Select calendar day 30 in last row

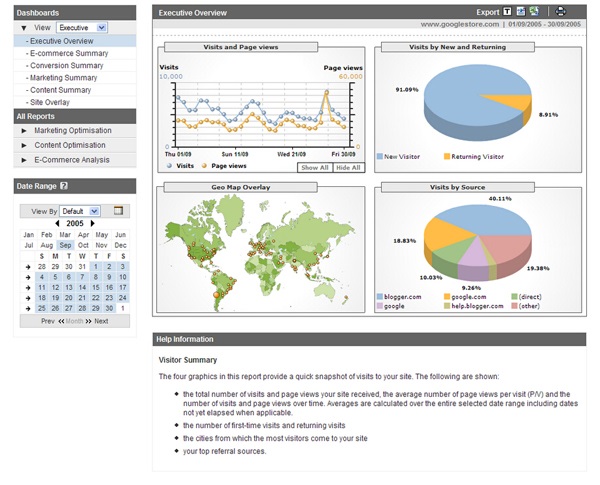coord(109,308)
